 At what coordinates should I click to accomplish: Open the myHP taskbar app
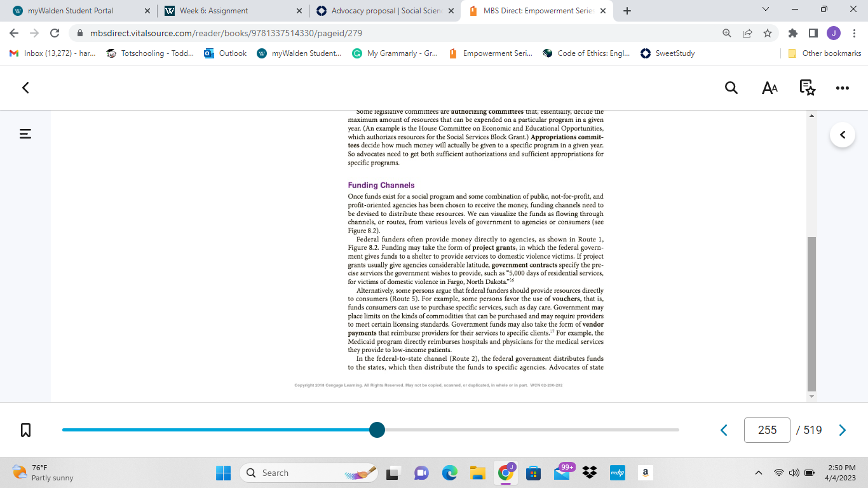(618, 473)
